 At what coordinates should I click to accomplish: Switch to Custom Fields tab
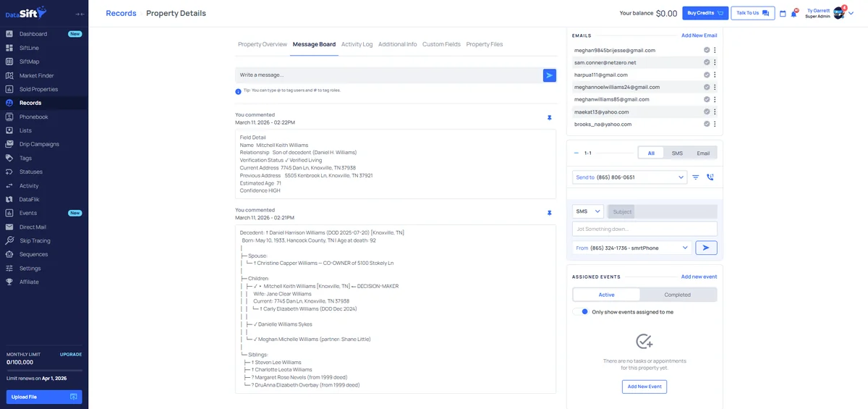click(441, 44)
